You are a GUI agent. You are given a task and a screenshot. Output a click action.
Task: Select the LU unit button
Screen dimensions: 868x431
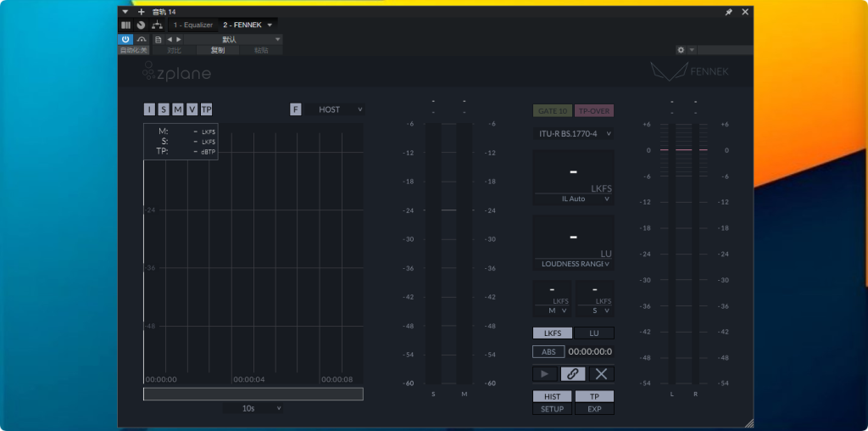point(594,333)
